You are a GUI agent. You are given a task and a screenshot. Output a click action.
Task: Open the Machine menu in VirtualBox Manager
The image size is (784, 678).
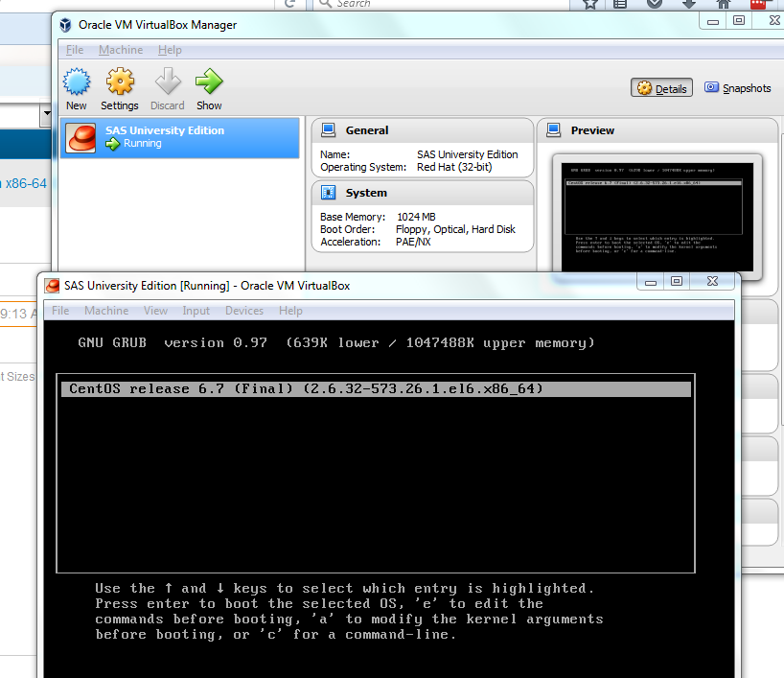coord(121,50)
